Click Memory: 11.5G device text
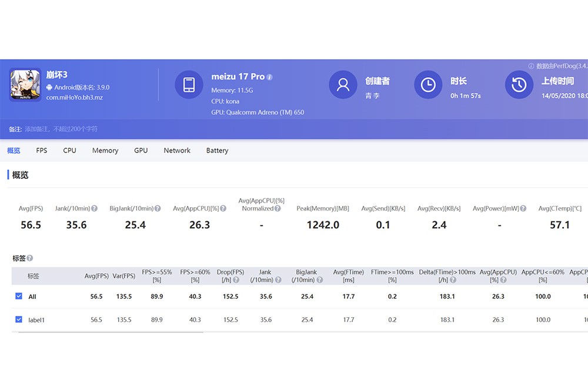588x392 pixels. click(x=232, y=91)
